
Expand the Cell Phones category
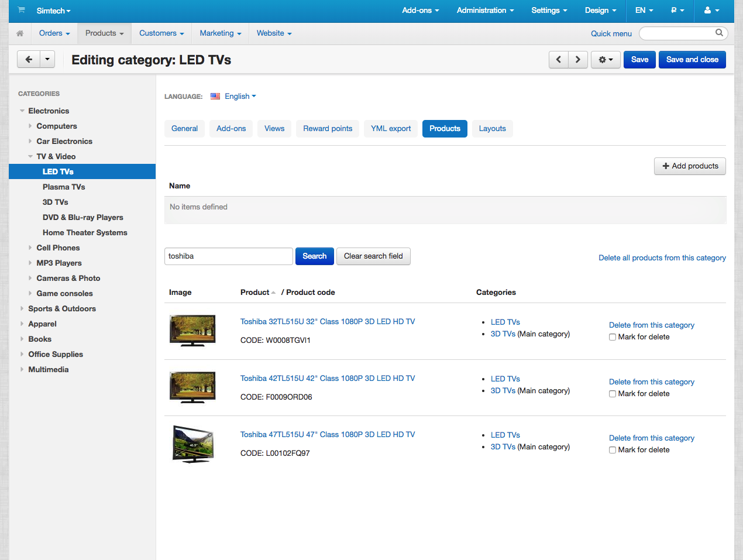30,248
